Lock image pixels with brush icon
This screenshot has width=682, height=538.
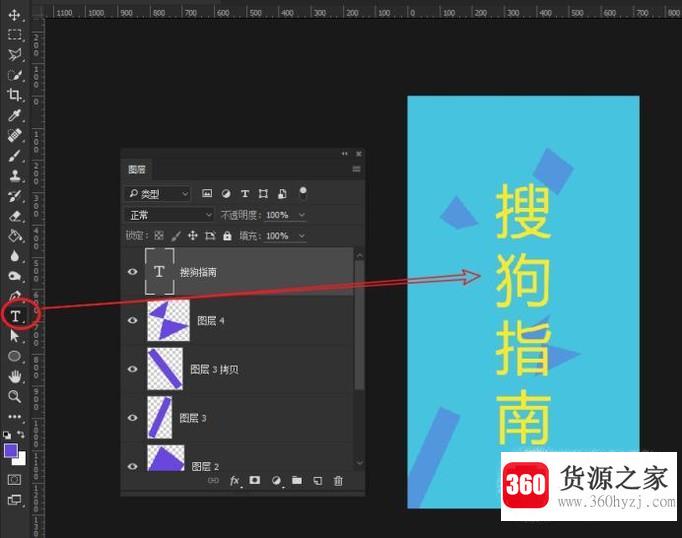(x=176, y=236)
